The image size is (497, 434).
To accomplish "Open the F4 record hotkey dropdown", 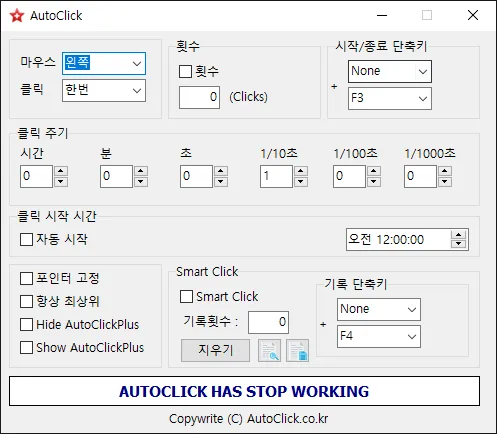I will tap(379, 336).
